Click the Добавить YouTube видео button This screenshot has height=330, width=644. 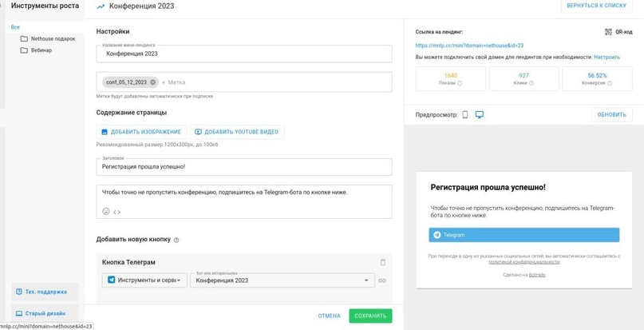(x=236, y=132)
